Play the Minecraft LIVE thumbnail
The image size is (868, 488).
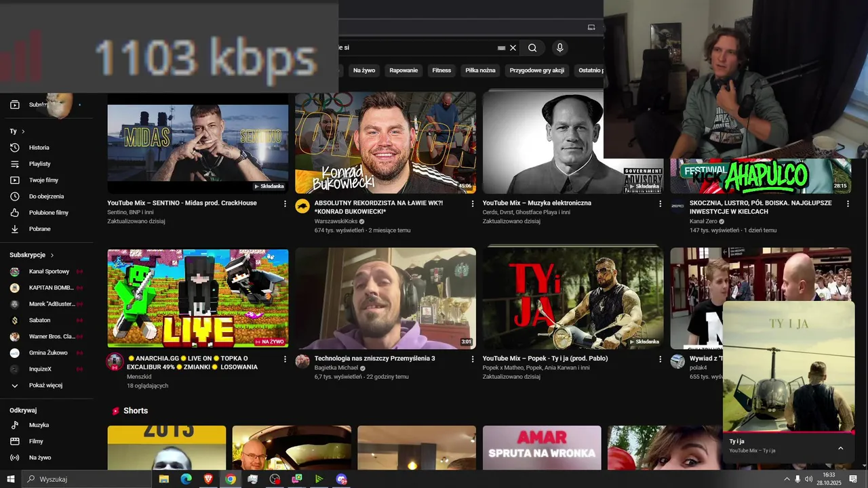pyautogui.click(x=198, y=298)
